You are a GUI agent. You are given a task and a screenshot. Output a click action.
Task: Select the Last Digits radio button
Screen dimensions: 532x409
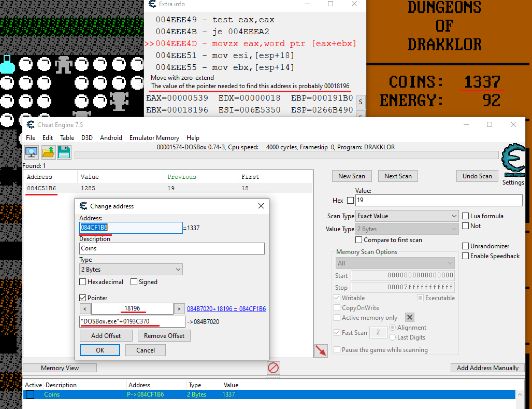point(392,337)
